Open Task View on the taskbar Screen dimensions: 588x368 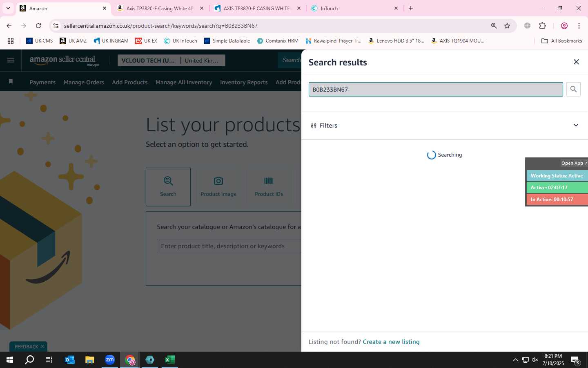click(49, 360)
